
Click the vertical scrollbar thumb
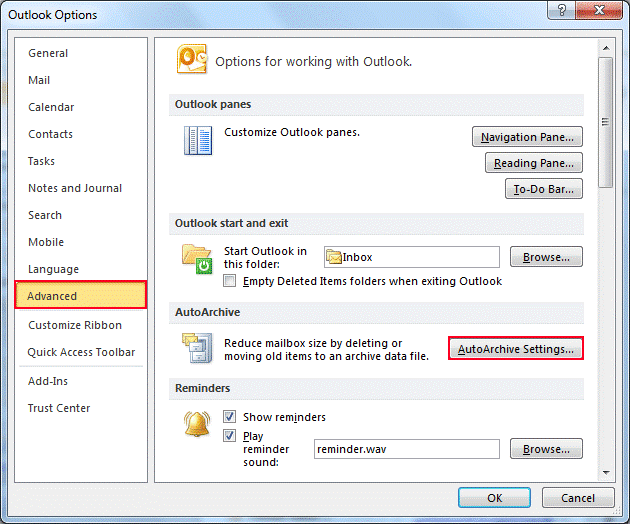pos(605,122)
